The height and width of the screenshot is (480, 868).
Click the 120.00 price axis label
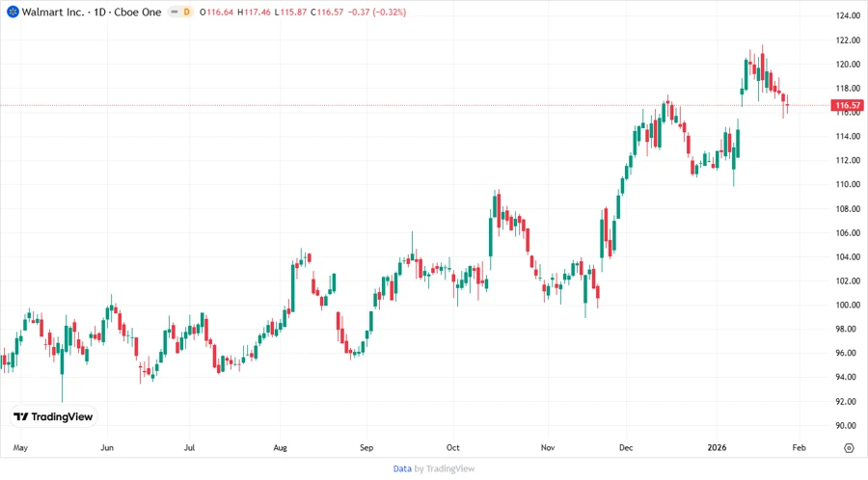(848, 65)
